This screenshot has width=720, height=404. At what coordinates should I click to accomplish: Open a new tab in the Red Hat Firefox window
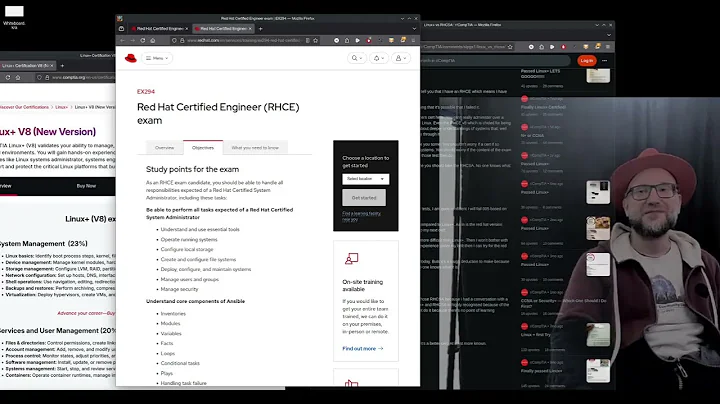[x=260, y=28]
